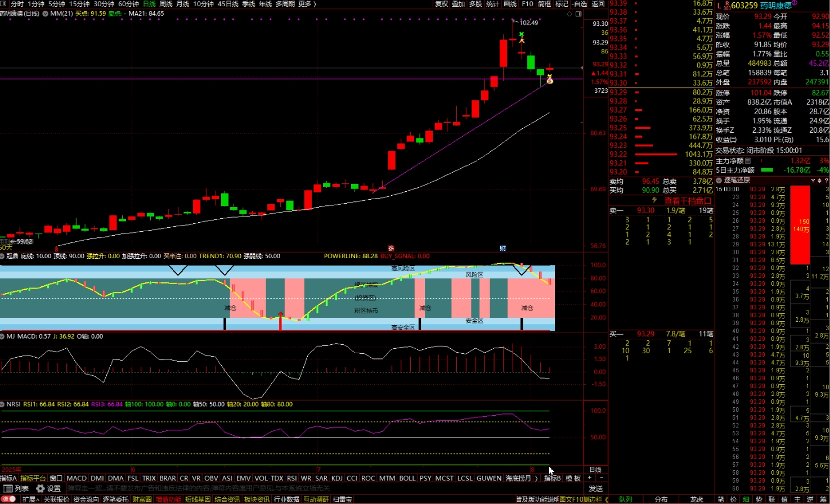Open the 资金流向 panel

coord(86,499)
